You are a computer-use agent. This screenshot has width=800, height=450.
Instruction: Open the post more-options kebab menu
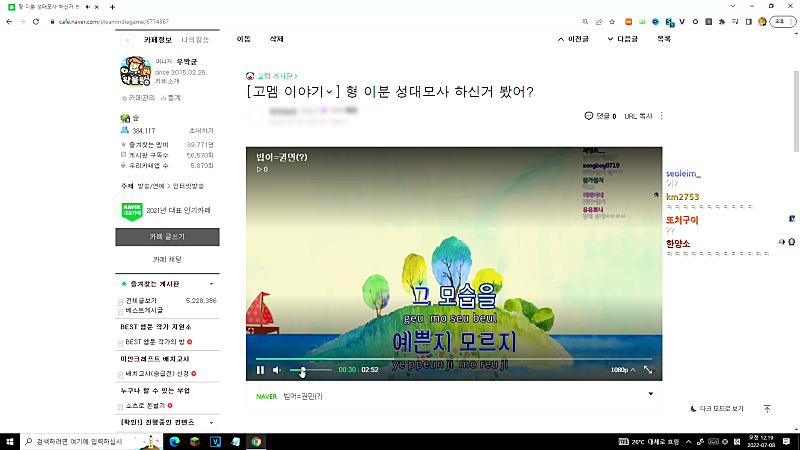point(662,116)
